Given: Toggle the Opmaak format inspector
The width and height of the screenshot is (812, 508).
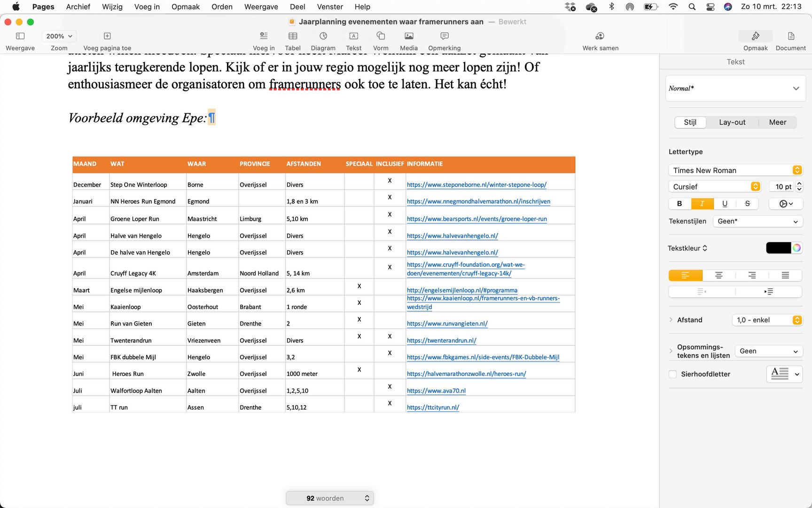Looking at the screenshot, I should (756, 36).
